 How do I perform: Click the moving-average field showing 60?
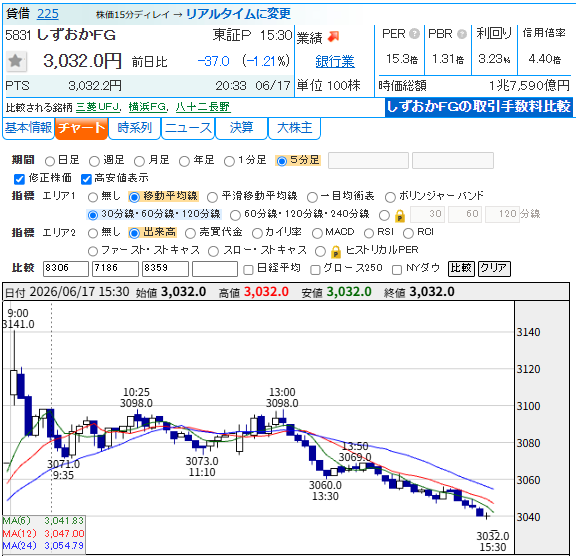click(465, 214)
